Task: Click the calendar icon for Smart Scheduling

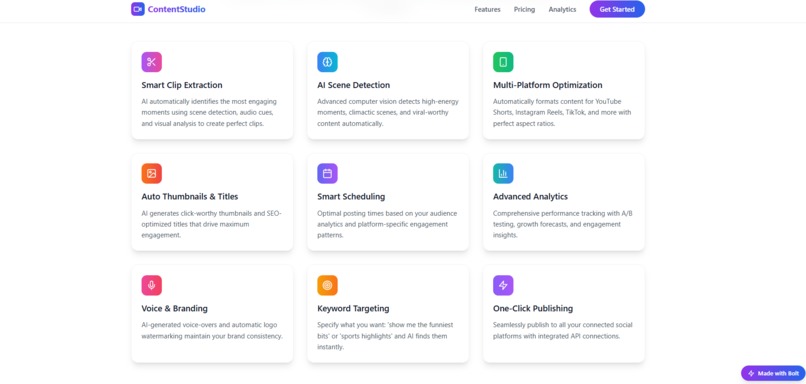Action: (x=327, y=174)
